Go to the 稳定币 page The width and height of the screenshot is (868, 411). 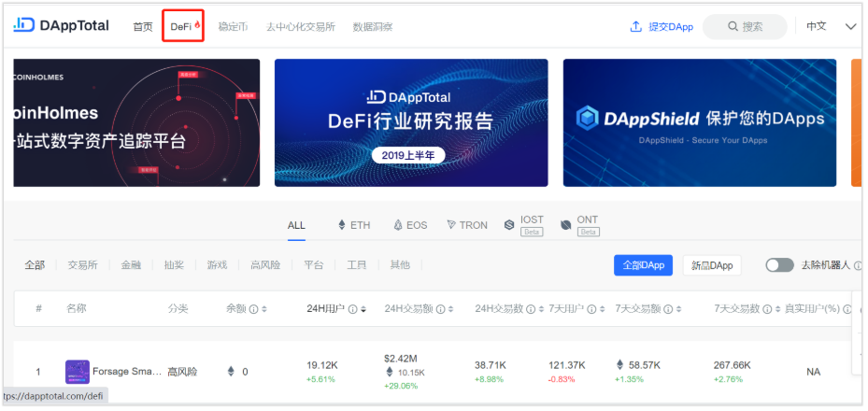233,26
